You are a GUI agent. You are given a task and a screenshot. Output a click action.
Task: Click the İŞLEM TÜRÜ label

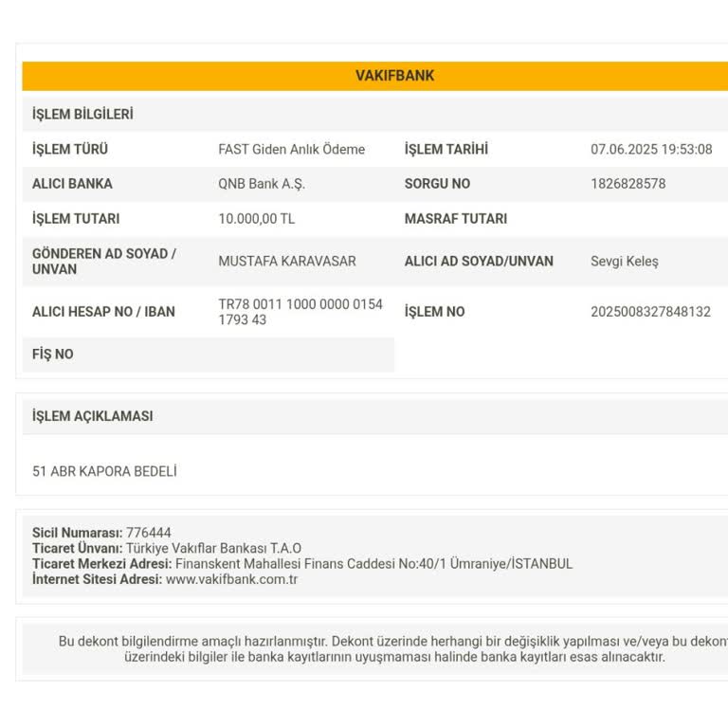pos(70,150)
